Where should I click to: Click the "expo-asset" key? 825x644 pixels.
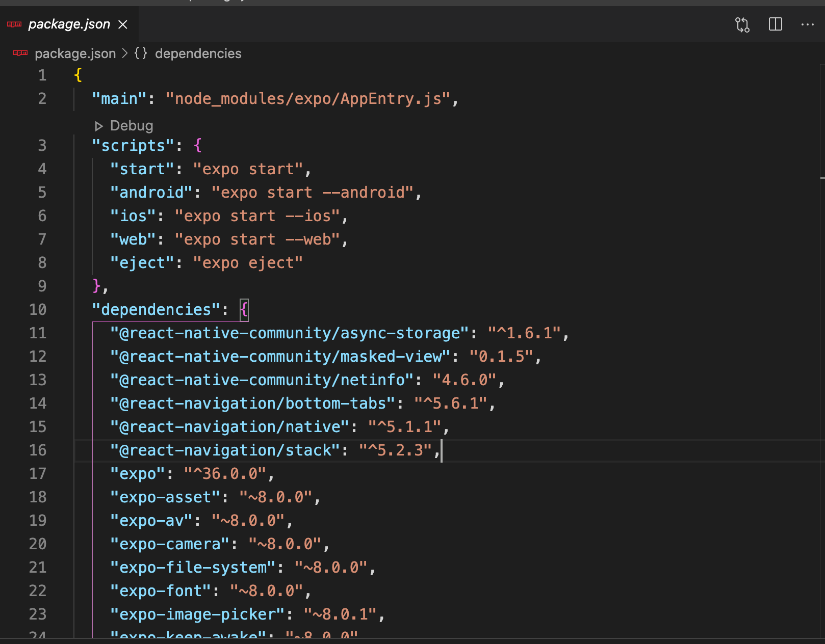coord(166,497)
